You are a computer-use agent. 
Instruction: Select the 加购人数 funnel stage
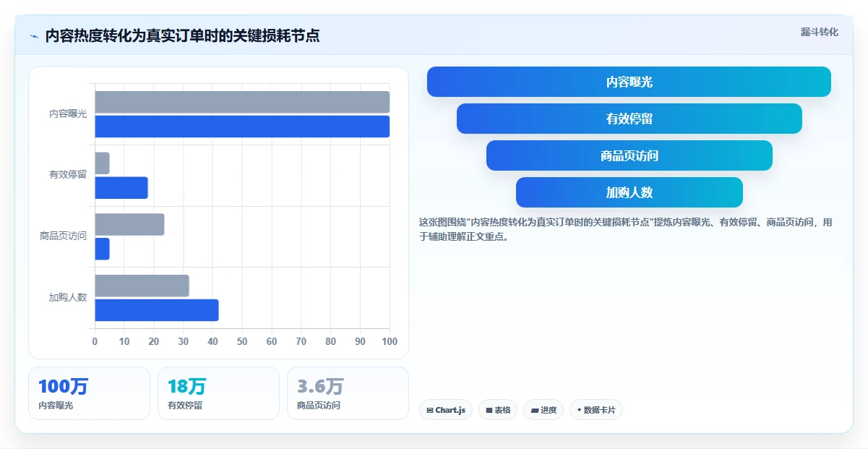tap(629, 192)
